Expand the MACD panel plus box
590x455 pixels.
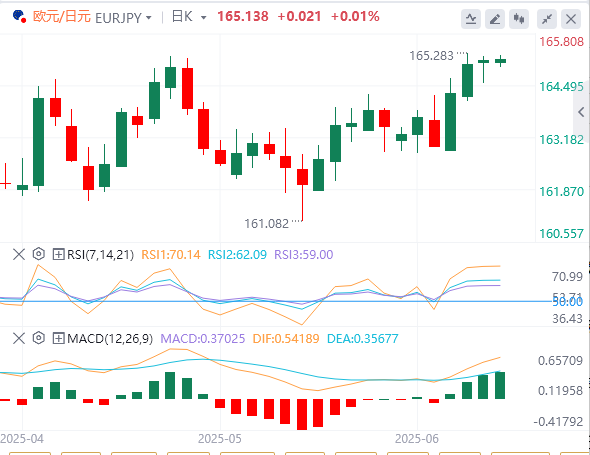click(x=58, y=338)
